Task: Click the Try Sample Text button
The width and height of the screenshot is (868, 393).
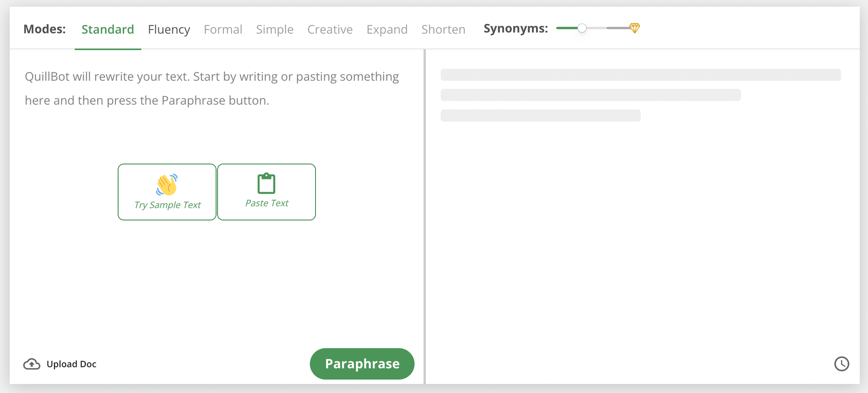Action: (x=167, y=192)
